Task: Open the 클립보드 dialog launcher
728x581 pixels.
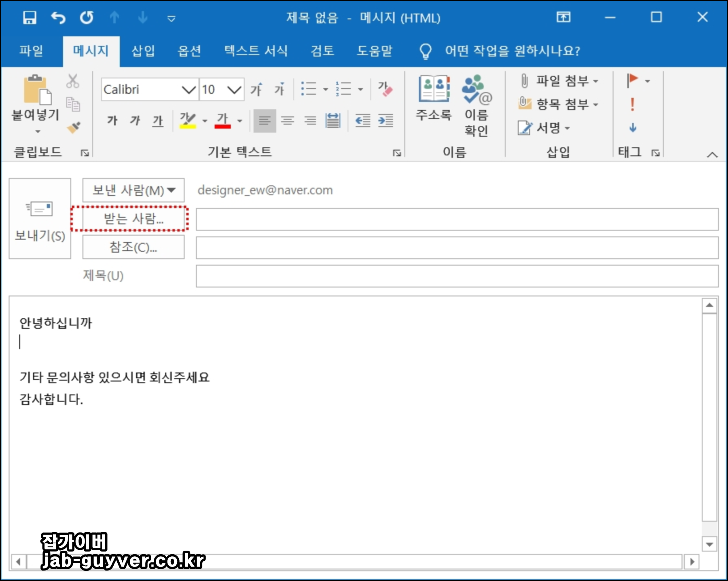Action: point(85,152)
